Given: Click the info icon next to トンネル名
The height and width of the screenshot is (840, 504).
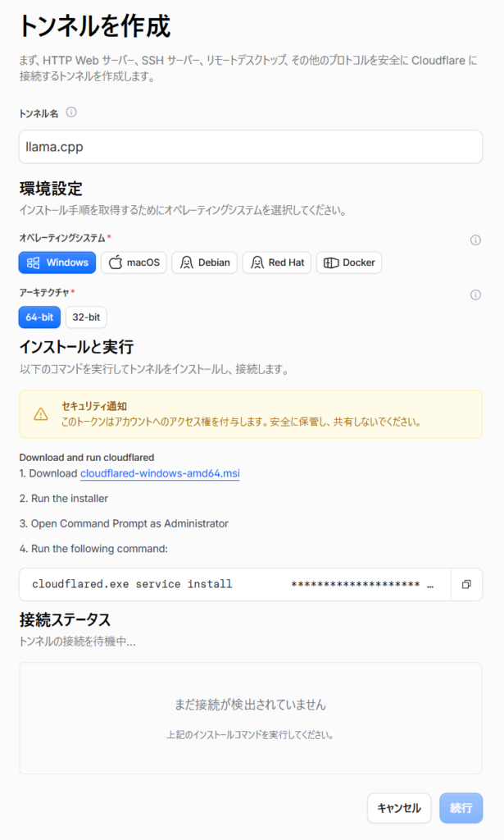Looking at the screenshot, I should (x=71, y=112).
